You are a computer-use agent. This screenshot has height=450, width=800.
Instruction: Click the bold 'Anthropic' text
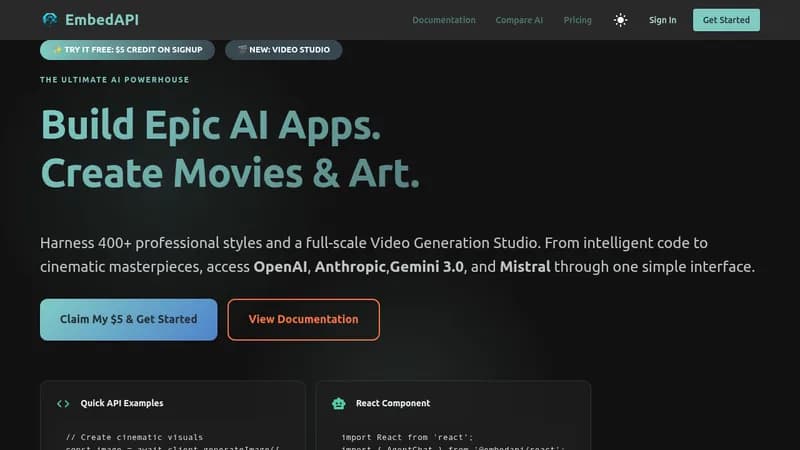click(350, 266)
